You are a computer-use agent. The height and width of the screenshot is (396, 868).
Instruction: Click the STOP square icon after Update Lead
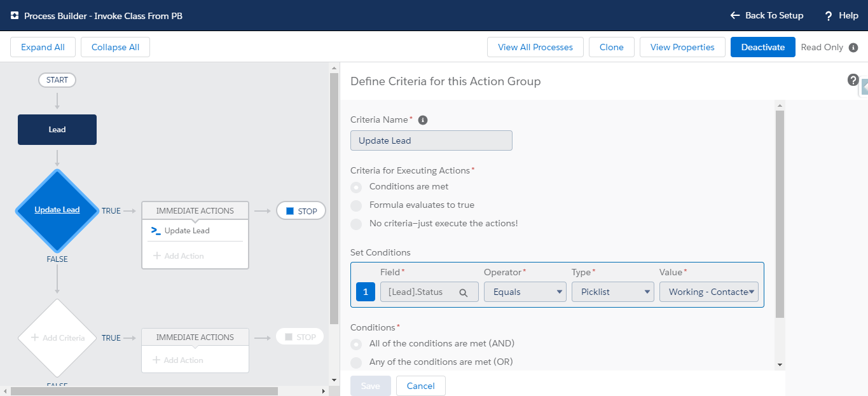pos(290,211)
